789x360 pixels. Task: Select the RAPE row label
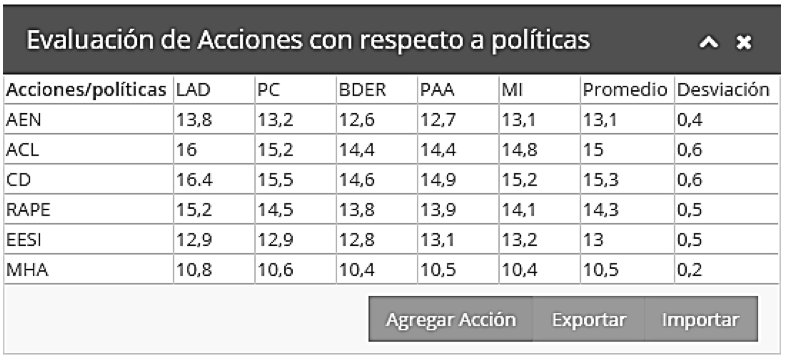(x=28, y=210)
